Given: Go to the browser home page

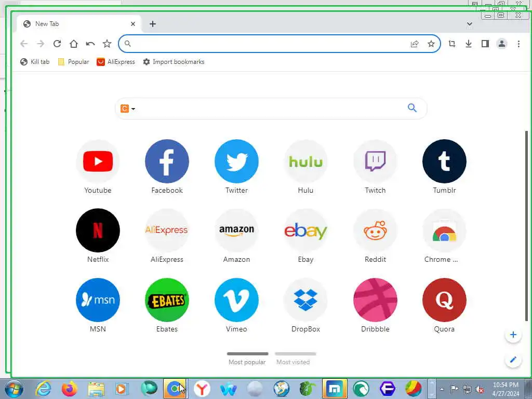Looking at the screenshot, I should (x=74, y=44).
